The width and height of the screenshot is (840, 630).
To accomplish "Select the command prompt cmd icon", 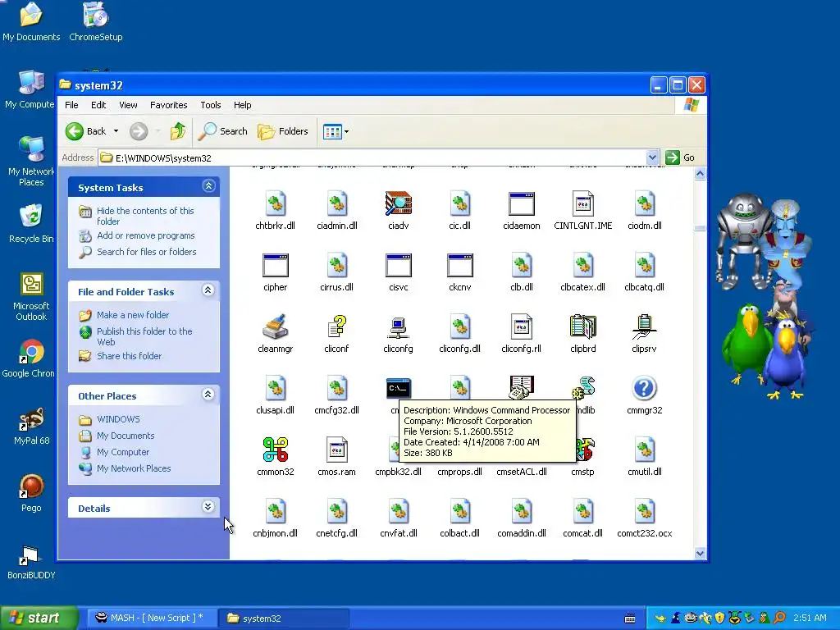I will point(398,388).
